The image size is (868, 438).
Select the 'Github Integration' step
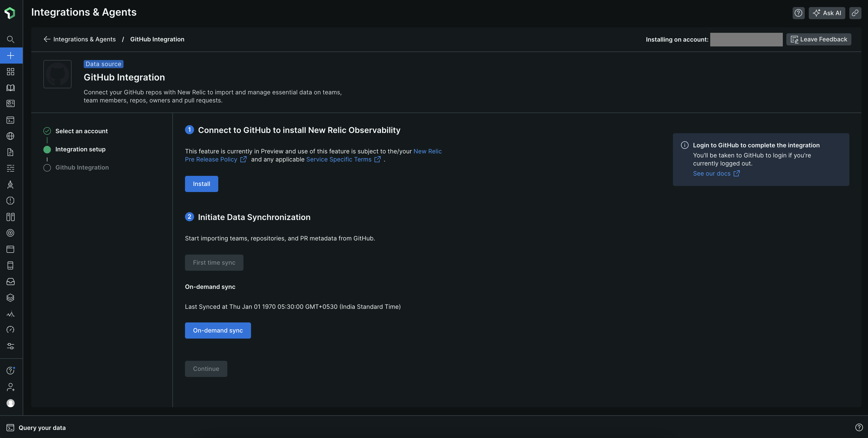pyautogui.click(x=82, y=167)
